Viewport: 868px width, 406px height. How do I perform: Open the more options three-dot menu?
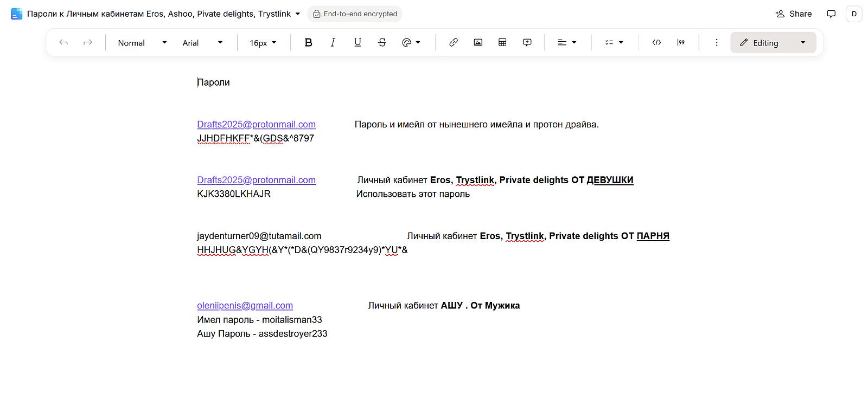coord(716,43)
